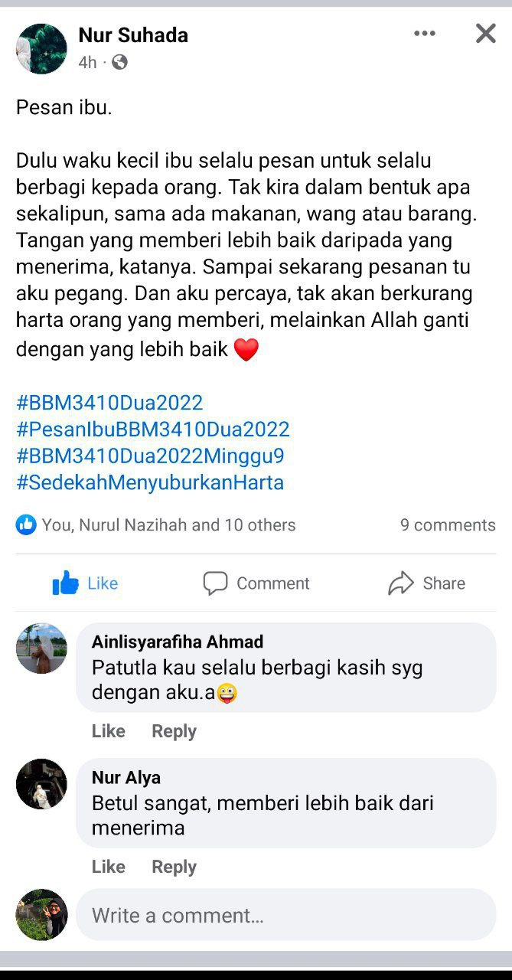This screenshot has width=512, height=980.
Task: Open the like reaction icon beside names
Action: [x=26, y=524]
